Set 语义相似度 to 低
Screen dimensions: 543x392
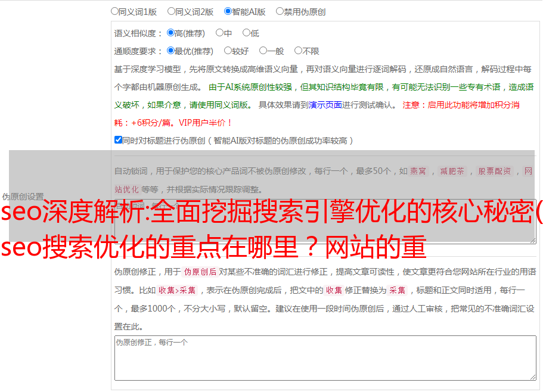(246, 33)
